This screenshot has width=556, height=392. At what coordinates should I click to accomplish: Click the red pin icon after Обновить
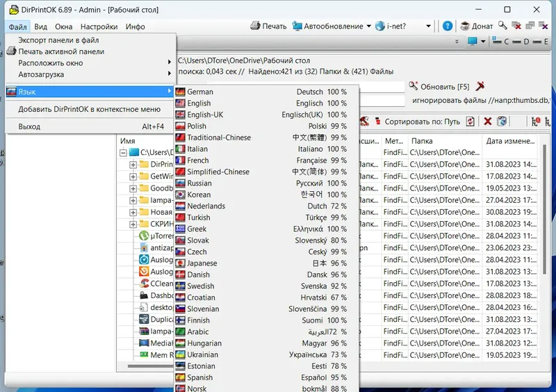(x=480, y=86)
